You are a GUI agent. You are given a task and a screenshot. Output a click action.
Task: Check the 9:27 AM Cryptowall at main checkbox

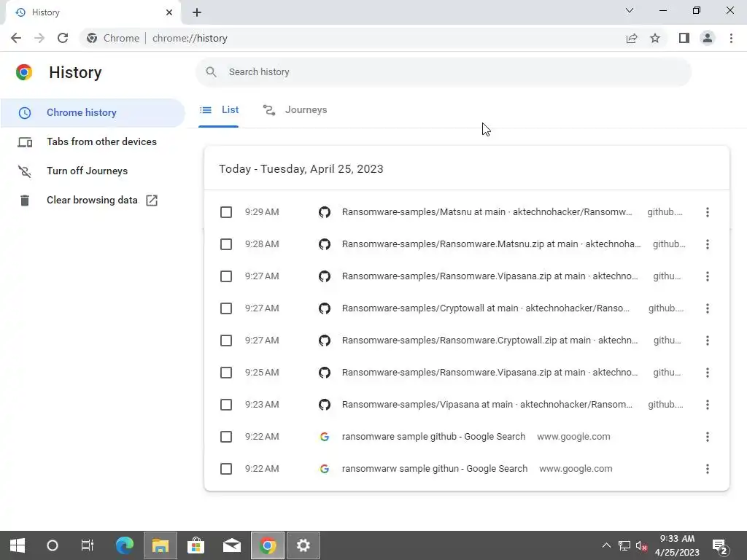coord(226,308)
